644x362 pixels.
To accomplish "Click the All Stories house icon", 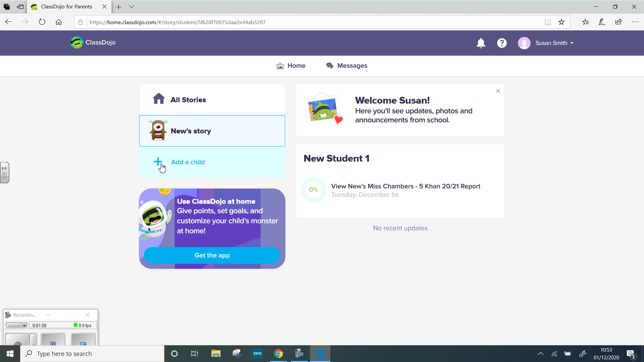I will click(x=159, y=99).
